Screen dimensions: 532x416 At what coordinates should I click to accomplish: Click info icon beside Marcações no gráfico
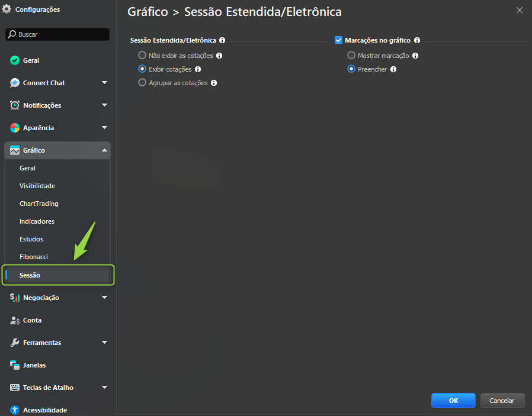click(x=417, y=40)
